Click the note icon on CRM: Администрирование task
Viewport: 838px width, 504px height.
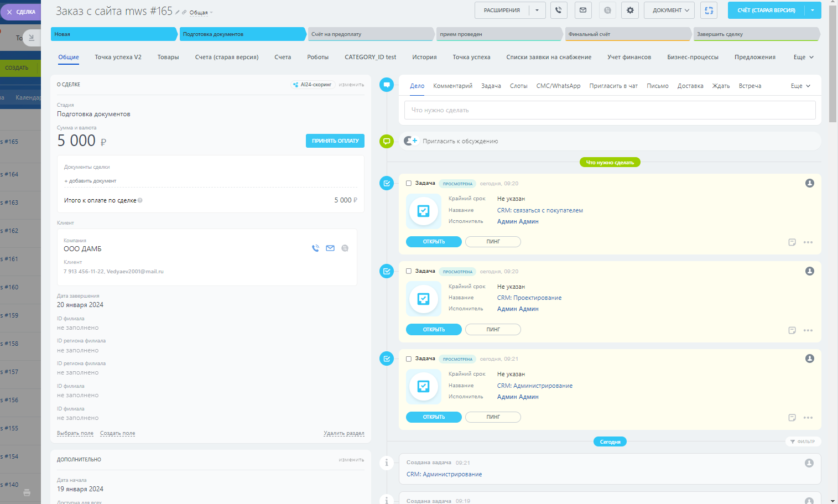tap(792, 418)
